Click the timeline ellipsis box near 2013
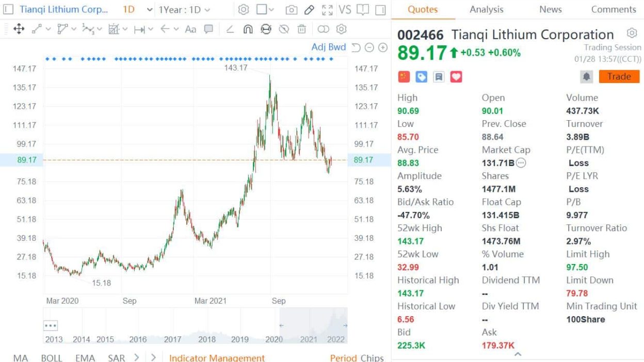This screenshot has width=644, height=362. tap(51, 326)
